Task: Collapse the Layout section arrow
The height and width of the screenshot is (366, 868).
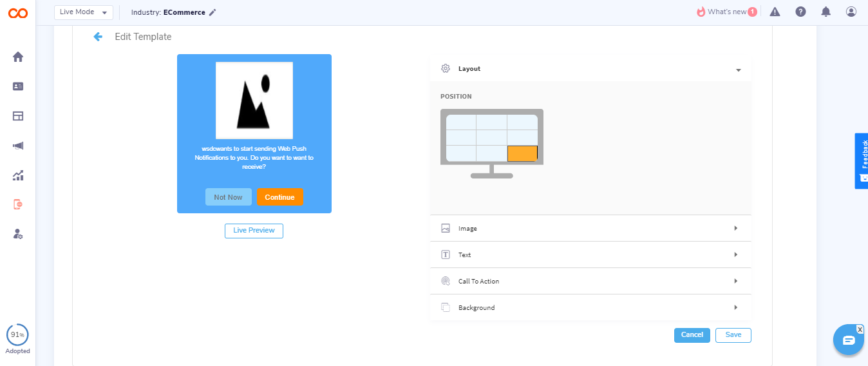Action: [x=738, y=70]
